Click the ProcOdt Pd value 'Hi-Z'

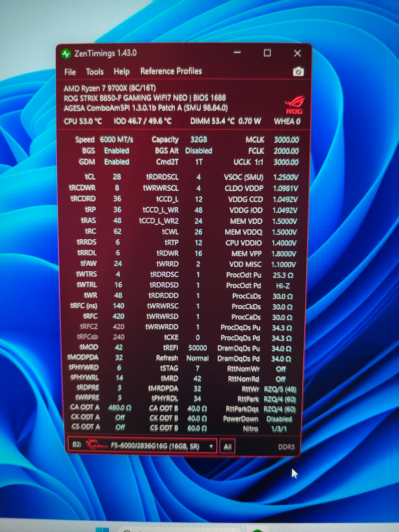[283, 286]
